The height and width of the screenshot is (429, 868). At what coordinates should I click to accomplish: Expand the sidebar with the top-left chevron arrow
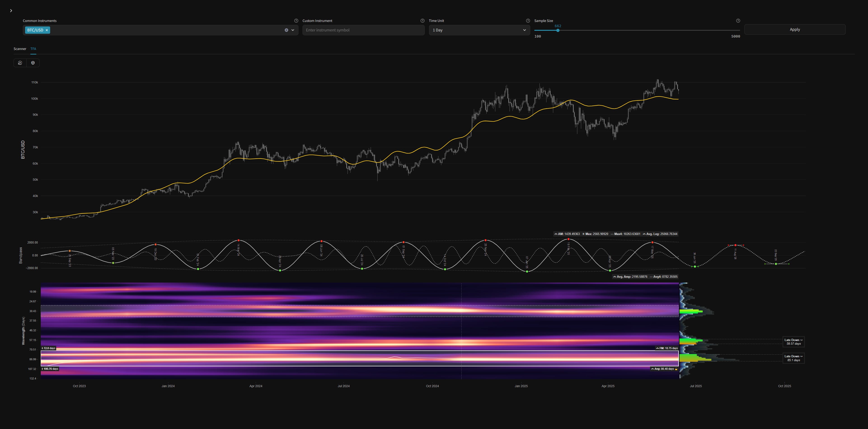point(11,10)
